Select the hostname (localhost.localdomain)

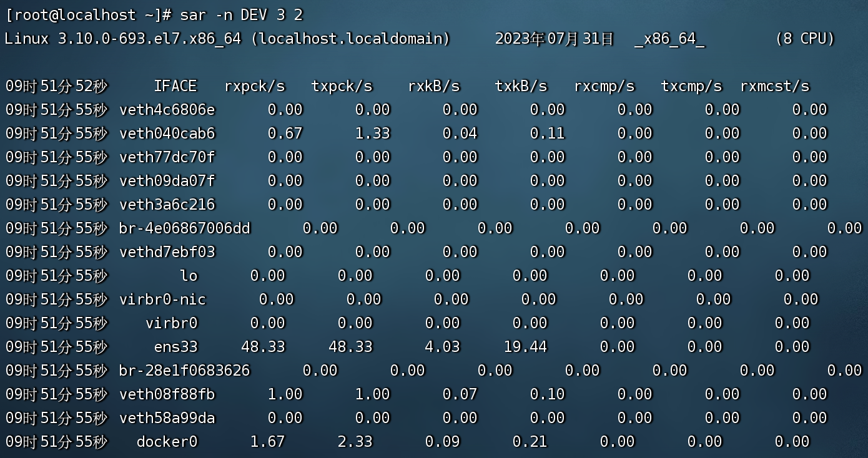tap(350, 39)
